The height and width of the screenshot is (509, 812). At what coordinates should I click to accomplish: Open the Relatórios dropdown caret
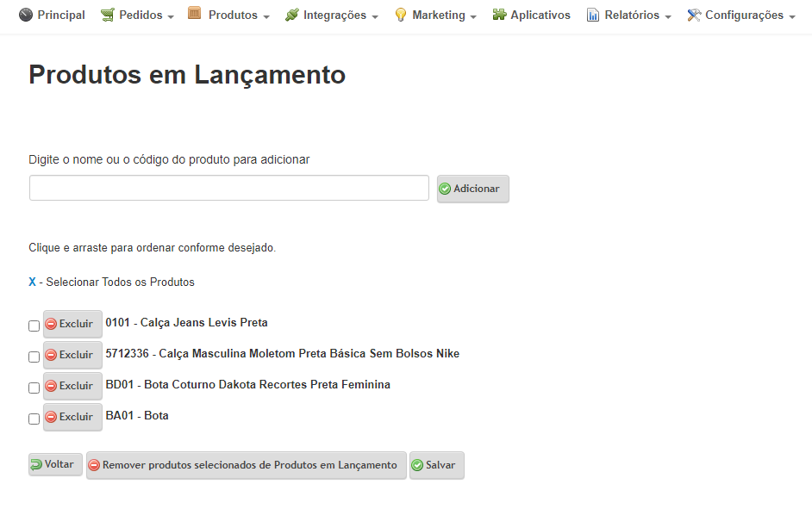tap(668, 17)
